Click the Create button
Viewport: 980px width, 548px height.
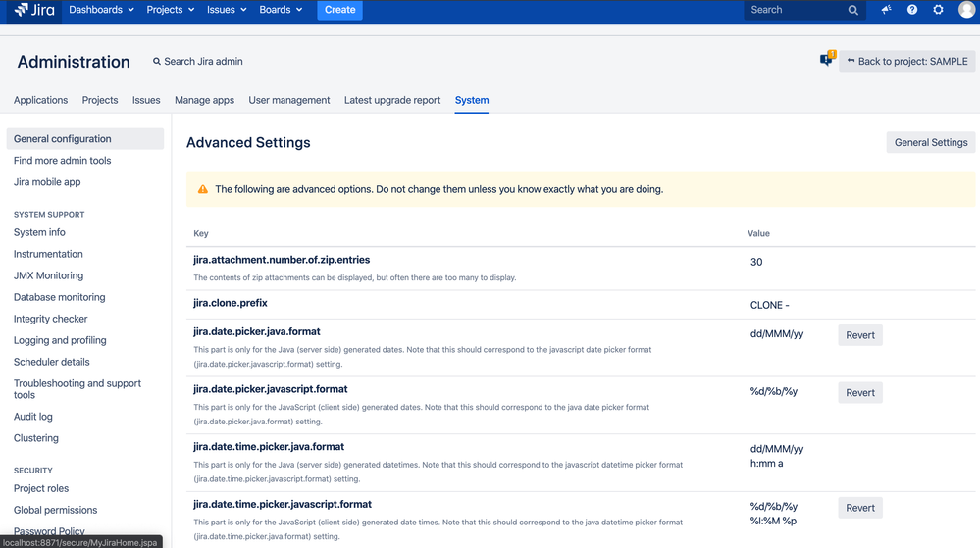tap(340, 10)
